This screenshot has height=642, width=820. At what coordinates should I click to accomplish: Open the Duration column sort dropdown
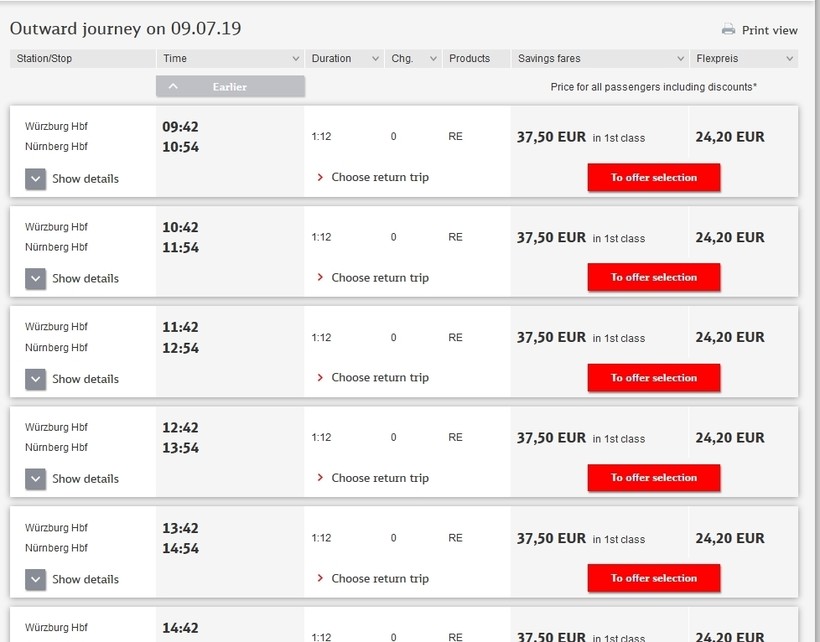pyautogui.click(x=375, y=59)
